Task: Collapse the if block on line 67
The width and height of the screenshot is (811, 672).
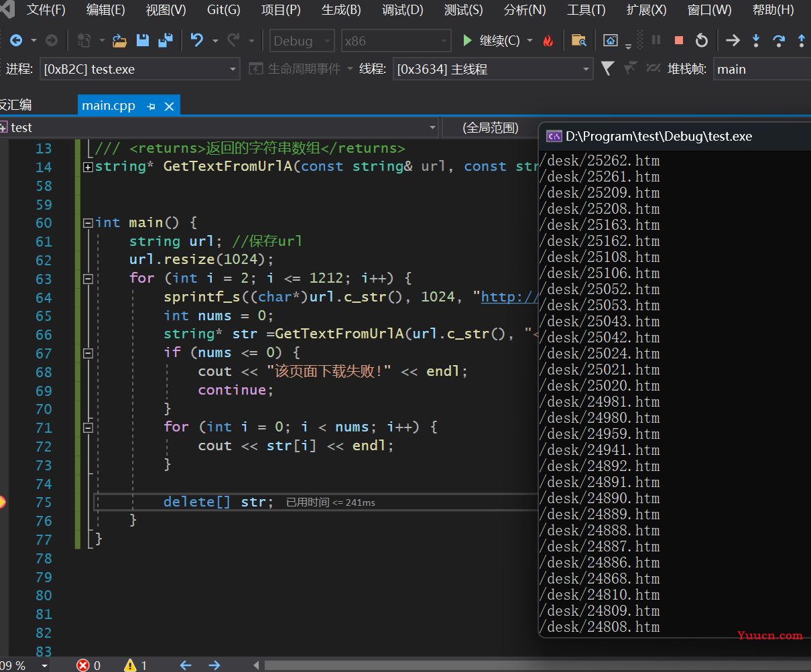Action: click(88, 353)
